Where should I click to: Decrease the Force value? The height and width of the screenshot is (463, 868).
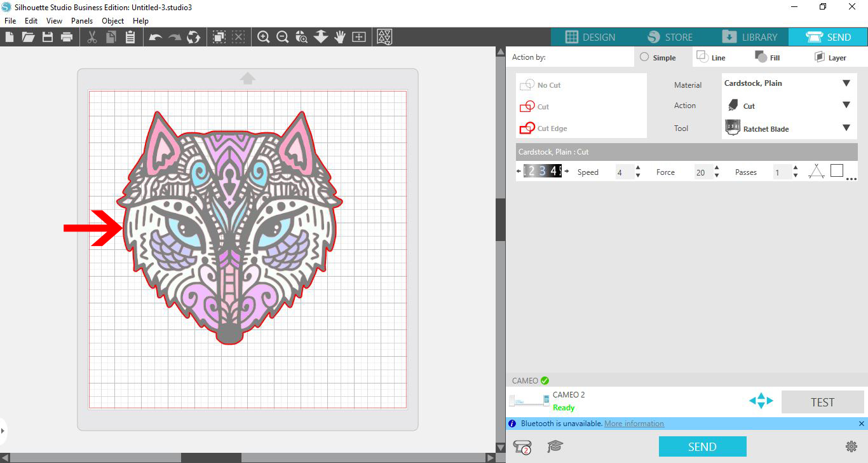pos(717,176)
